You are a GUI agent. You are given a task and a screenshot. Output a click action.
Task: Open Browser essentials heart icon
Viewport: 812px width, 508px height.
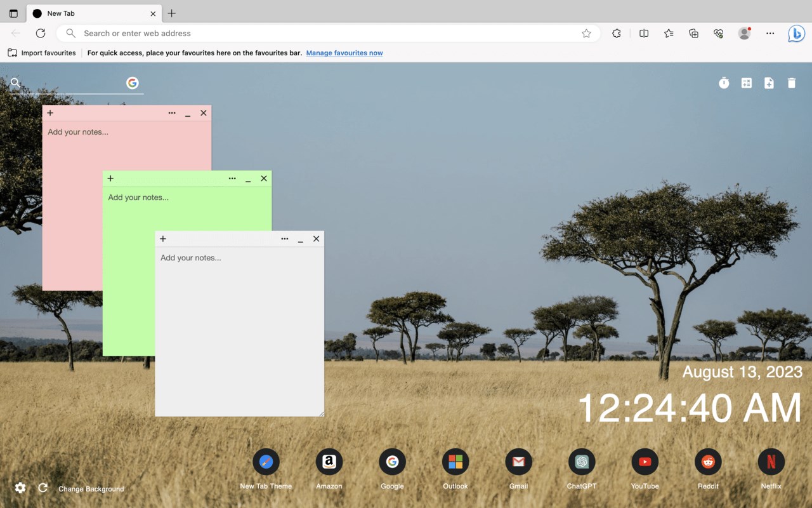pos(718,34)
